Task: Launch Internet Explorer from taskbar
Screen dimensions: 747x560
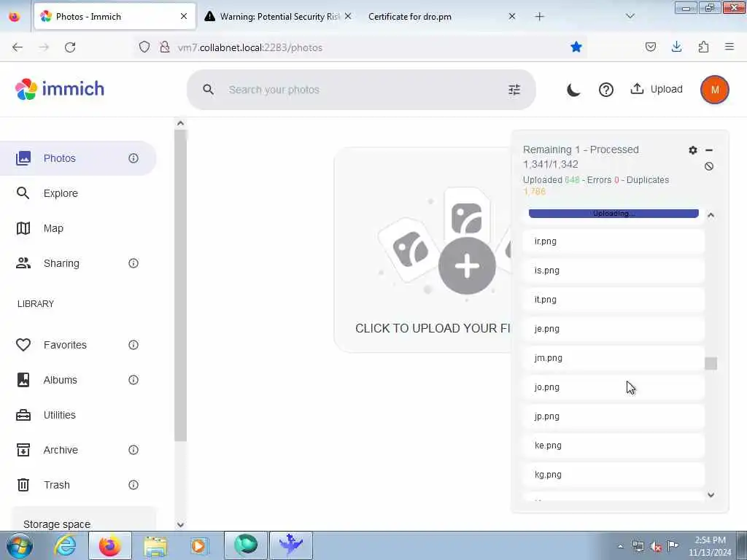Action: click(x=65, y=545)
